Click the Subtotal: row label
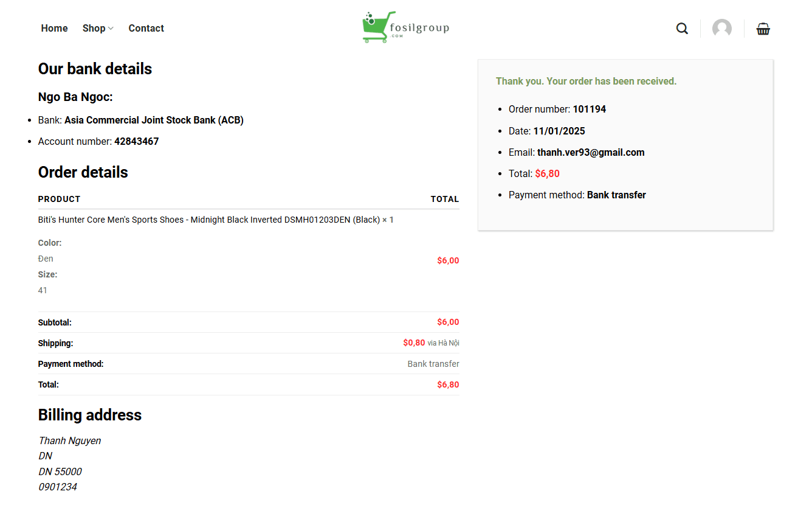 [55, 322]
